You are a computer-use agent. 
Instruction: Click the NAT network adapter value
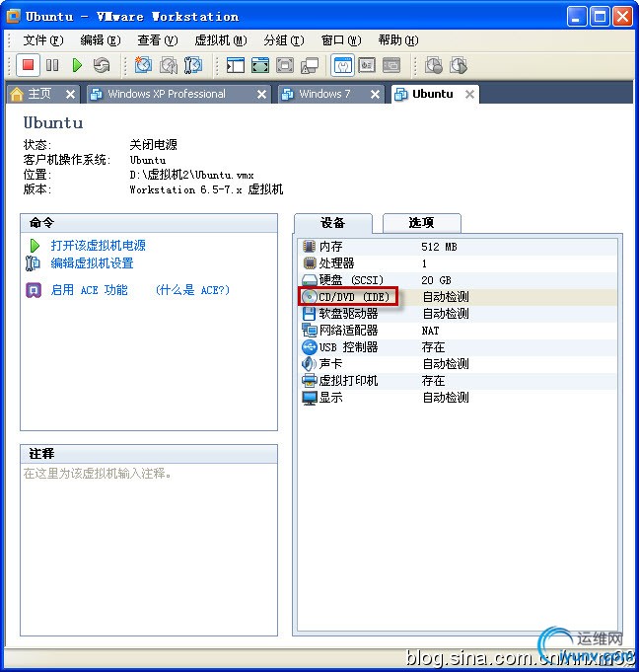pos(430,331)
